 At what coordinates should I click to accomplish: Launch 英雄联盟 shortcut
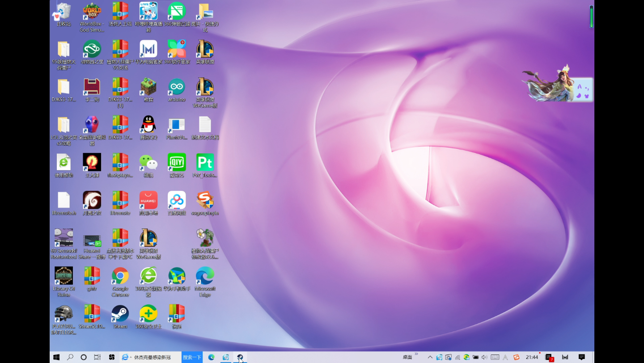(205, 52)
